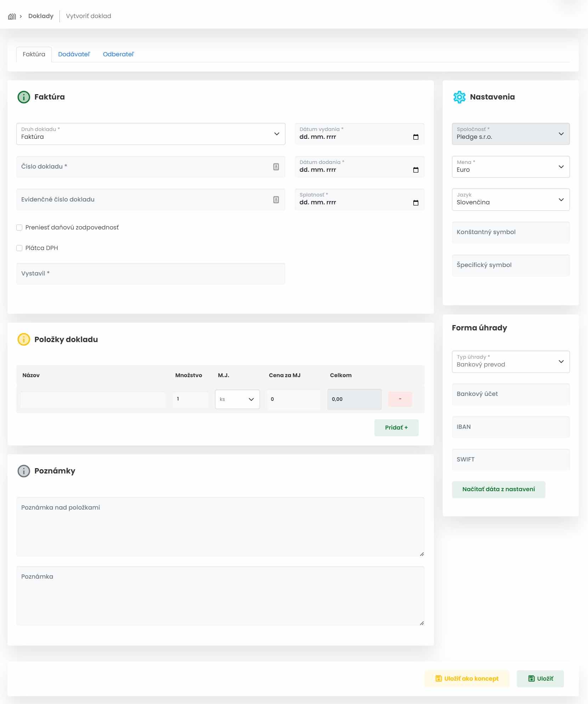Select the Faktúra tab

click(x=34, y=54)
